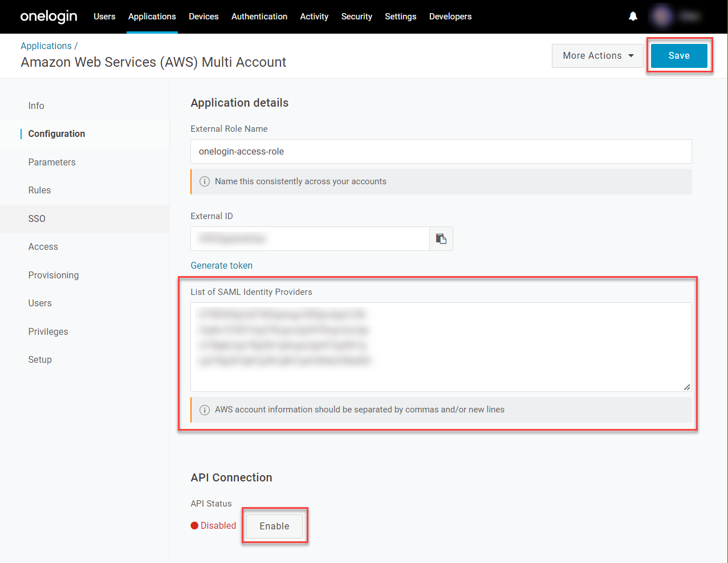Open the Authentication menu
Screen dimensions: 728x563
point(259,17)
